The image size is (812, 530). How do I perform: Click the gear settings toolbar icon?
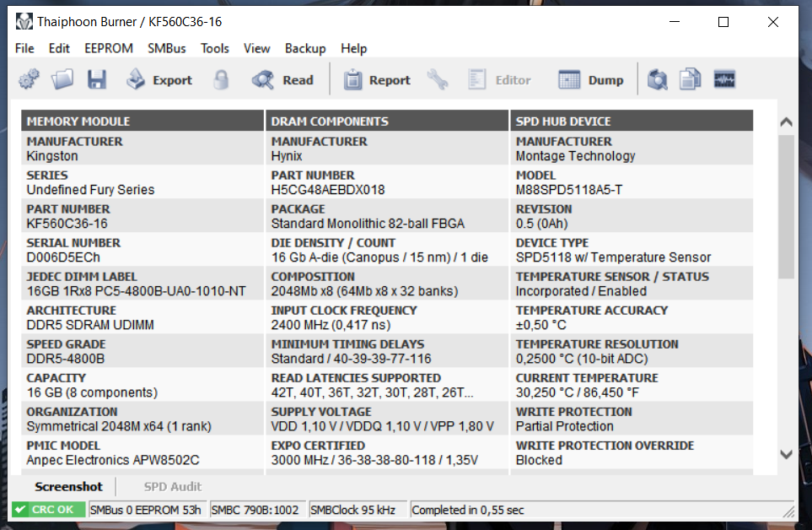(x=29, y=80)
